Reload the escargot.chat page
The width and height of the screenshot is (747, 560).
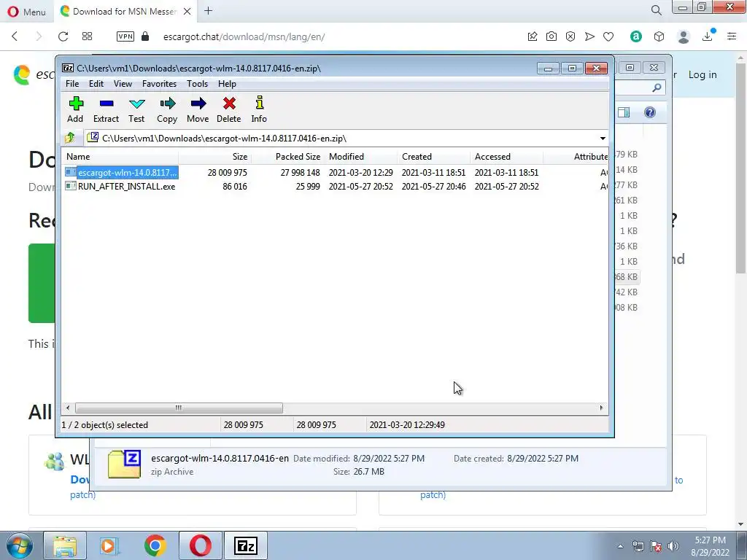click(63, 36)
